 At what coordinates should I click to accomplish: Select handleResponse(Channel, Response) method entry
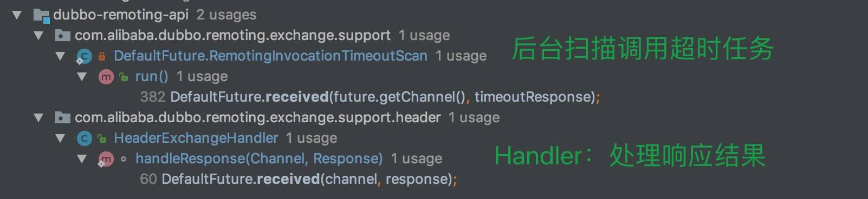point(259,158)
